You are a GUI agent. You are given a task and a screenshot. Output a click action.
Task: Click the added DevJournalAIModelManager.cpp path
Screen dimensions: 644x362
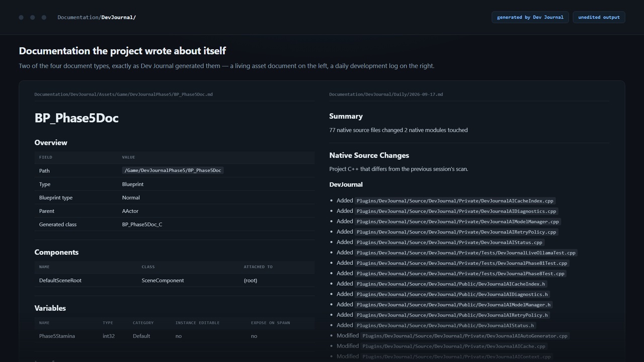(458, 222)
